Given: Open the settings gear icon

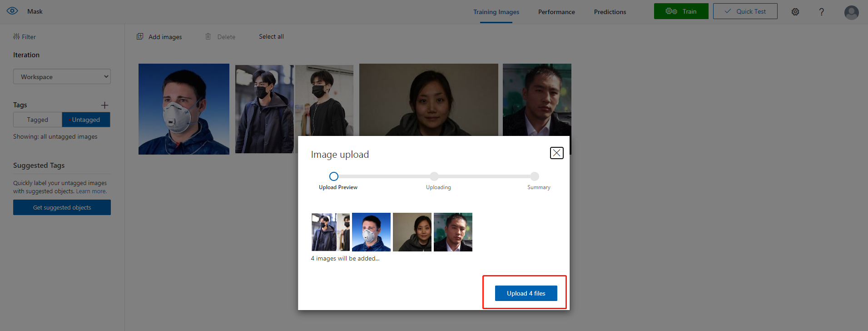Looking at the screenshot, I should [795, 12].
